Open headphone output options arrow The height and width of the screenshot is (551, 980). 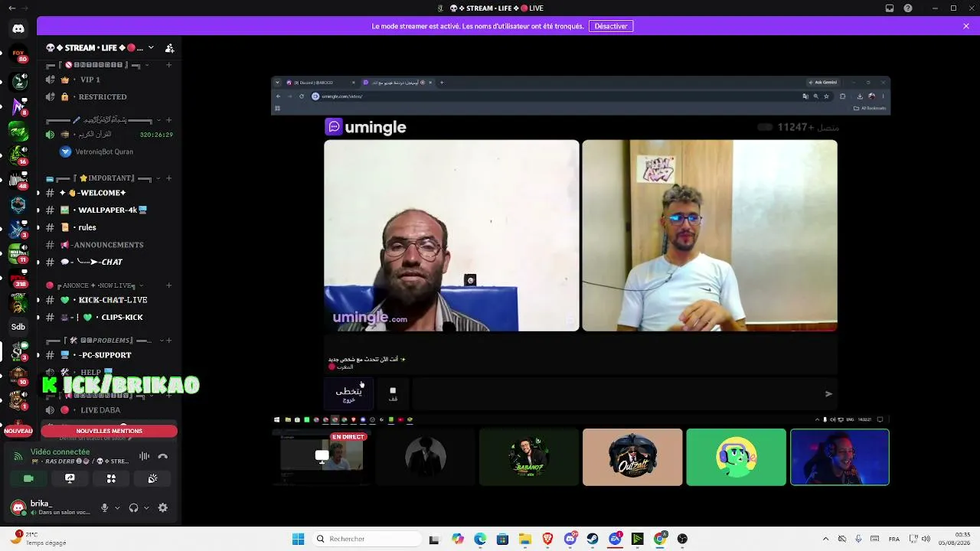coord(146,507)
